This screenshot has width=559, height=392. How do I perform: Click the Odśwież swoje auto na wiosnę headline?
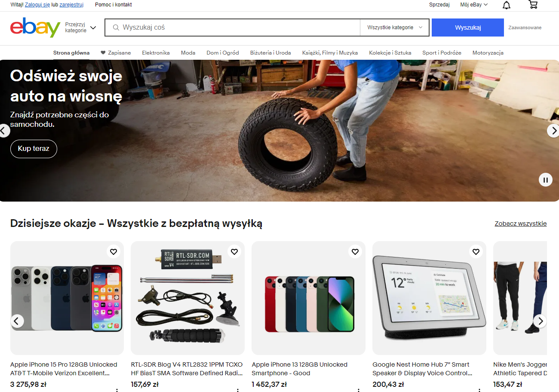click(66, 86)
